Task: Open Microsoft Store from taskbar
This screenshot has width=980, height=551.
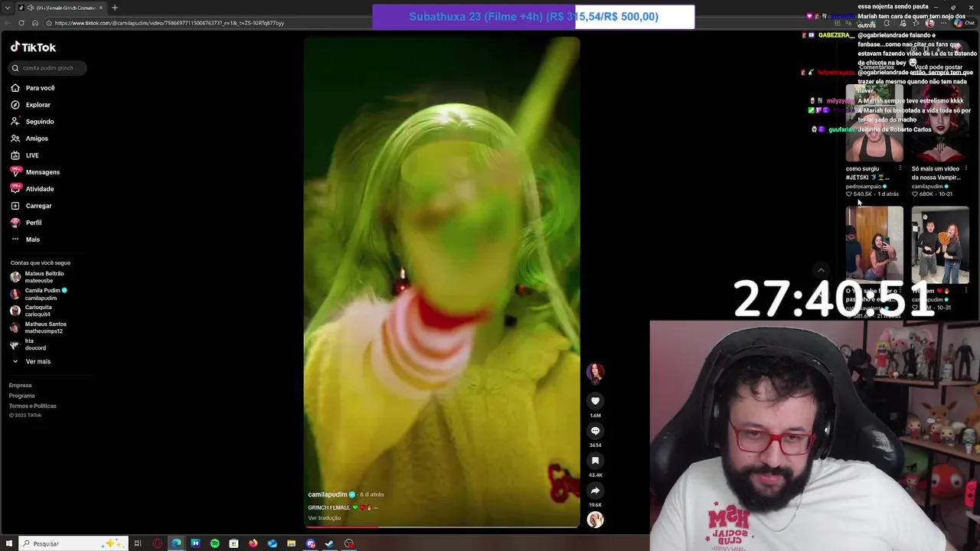Action: click(x=234, y=543)
